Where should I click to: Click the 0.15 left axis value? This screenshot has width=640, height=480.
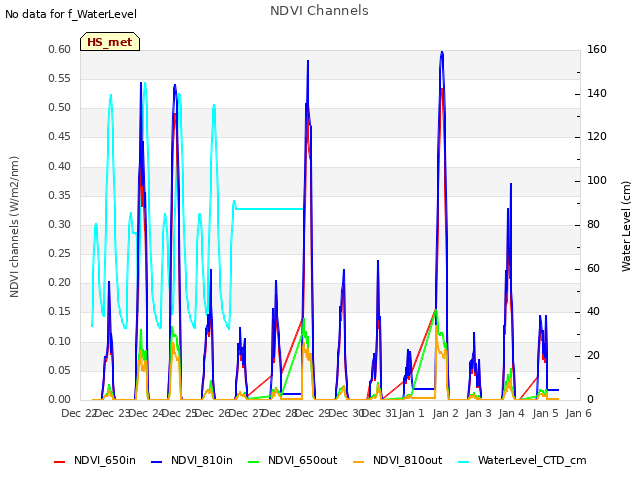coord(60,312)
